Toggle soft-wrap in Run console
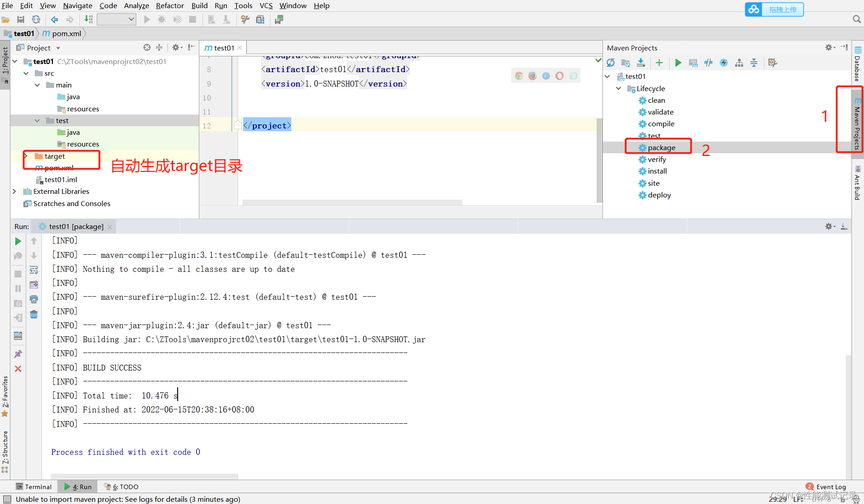Viewport: 864px width, 504px height. coord(34,270)
